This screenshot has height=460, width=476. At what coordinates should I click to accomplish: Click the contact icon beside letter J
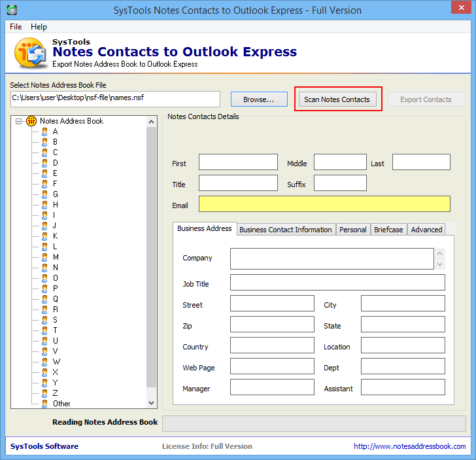pos(44,226)
